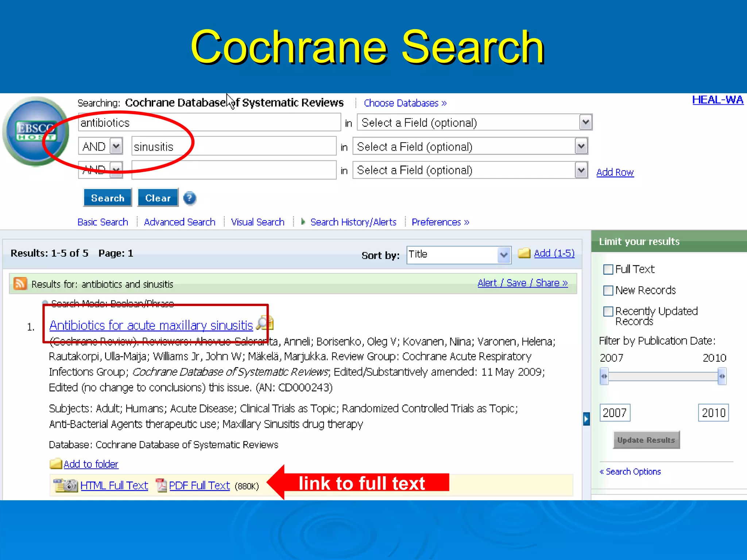Click the right publication date slider handle

(722, 376)
